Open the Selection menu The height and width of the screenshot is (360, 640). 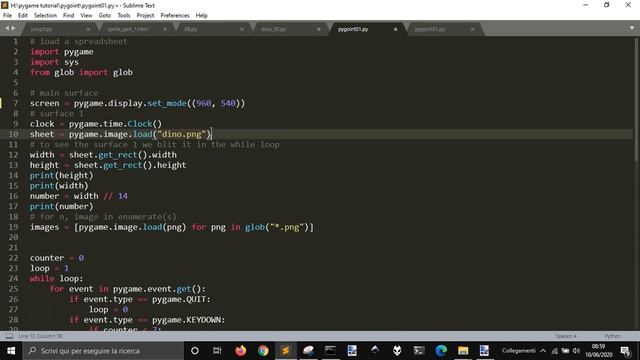(x=45, y=16)
